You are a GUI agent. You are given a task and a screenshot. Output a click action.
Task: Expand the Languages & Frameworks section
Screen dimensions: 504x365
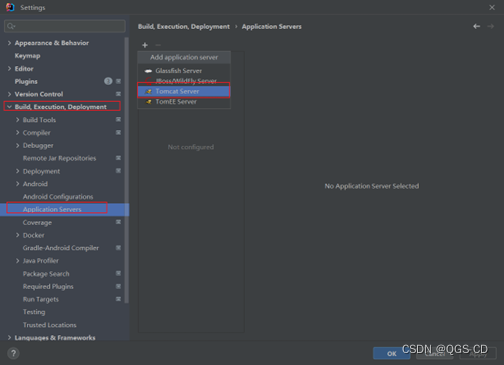[x=9, y=338]
